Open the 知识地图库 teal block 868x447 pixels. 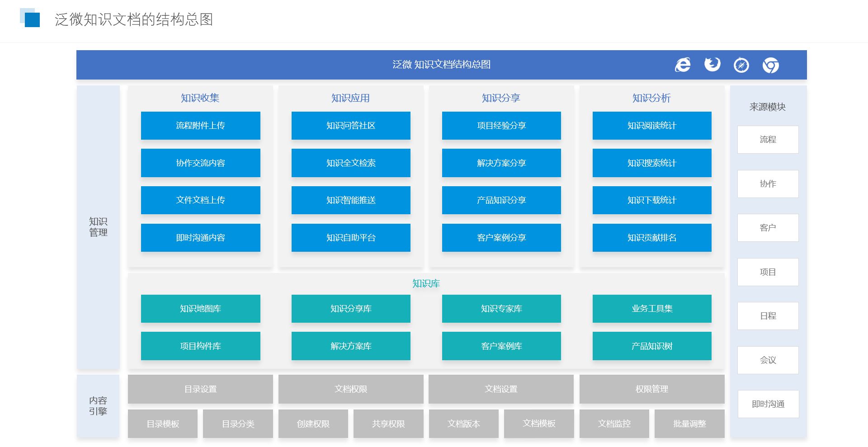click(200, 309)
